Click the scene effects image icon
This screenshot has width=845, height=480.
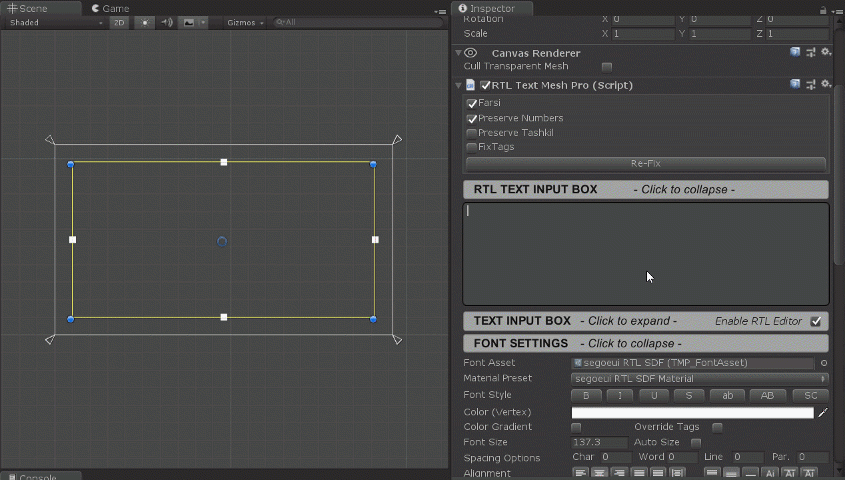tap(189, 23)
